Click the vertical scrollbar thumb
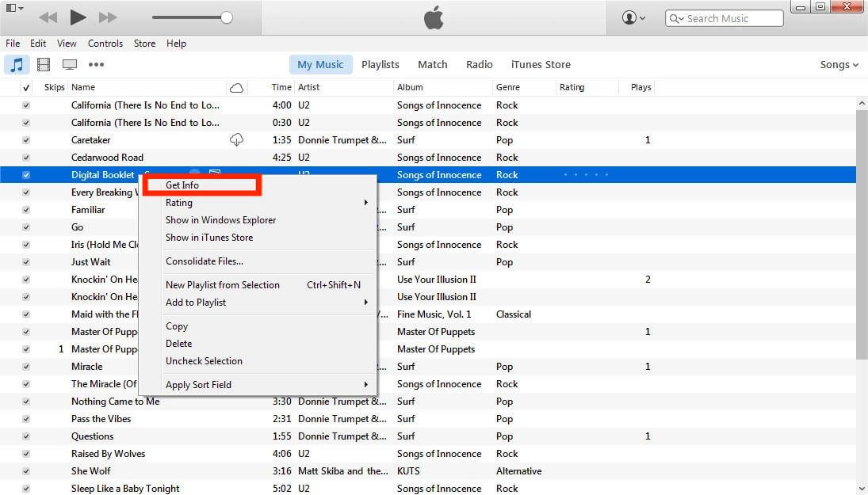Screen dimensions: 868x495 tap(862, 234)
